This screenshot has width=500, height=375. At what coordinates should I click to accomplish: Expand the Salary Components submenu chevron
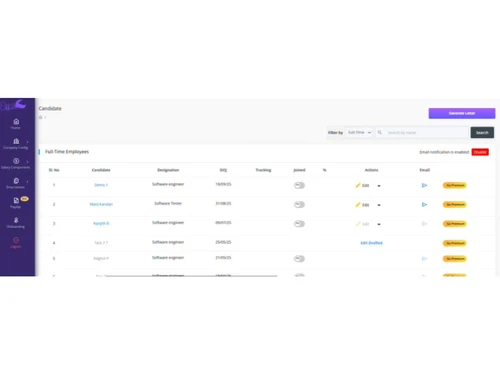[27, 162]
